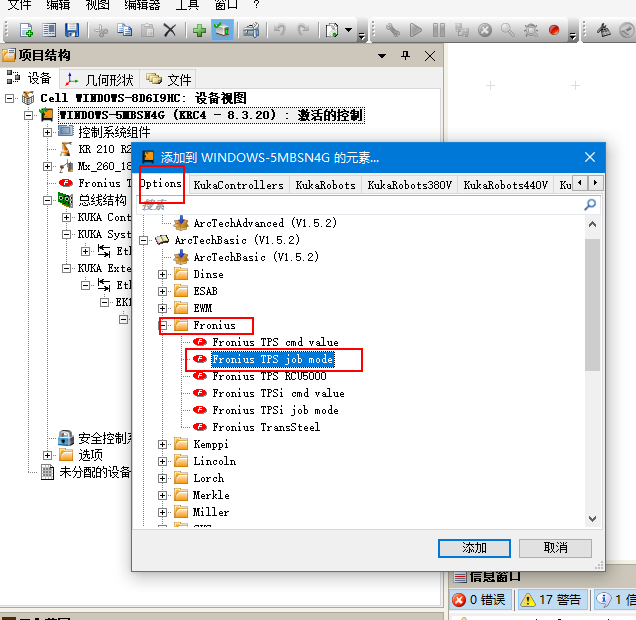Select Fronius TPS cmd value item

click(x=275, y=342)
